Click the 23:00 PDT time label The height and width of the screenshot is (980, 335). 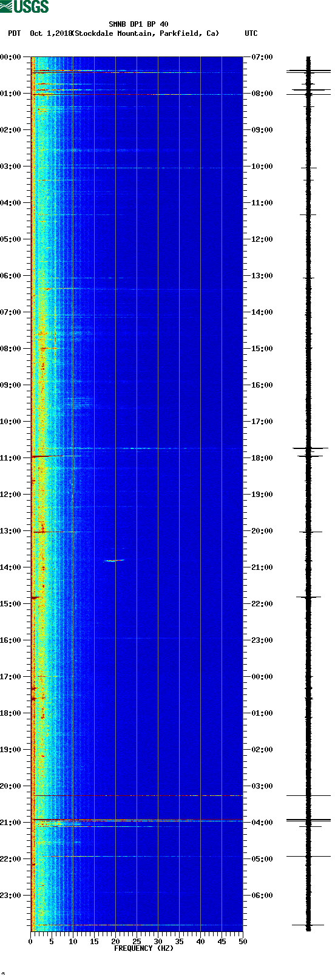click(11, 896)
